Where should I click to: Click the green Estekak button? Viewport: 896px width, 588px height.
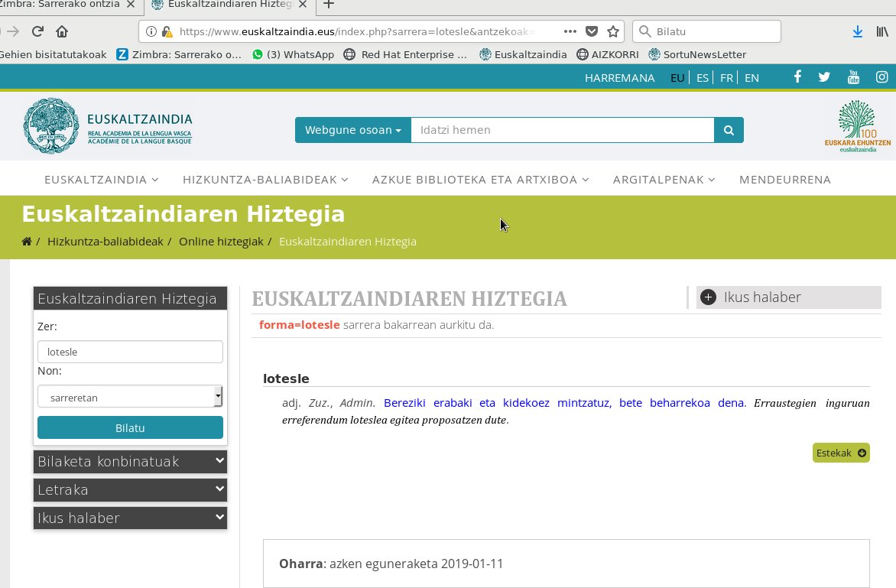click(x=841, y=453)
